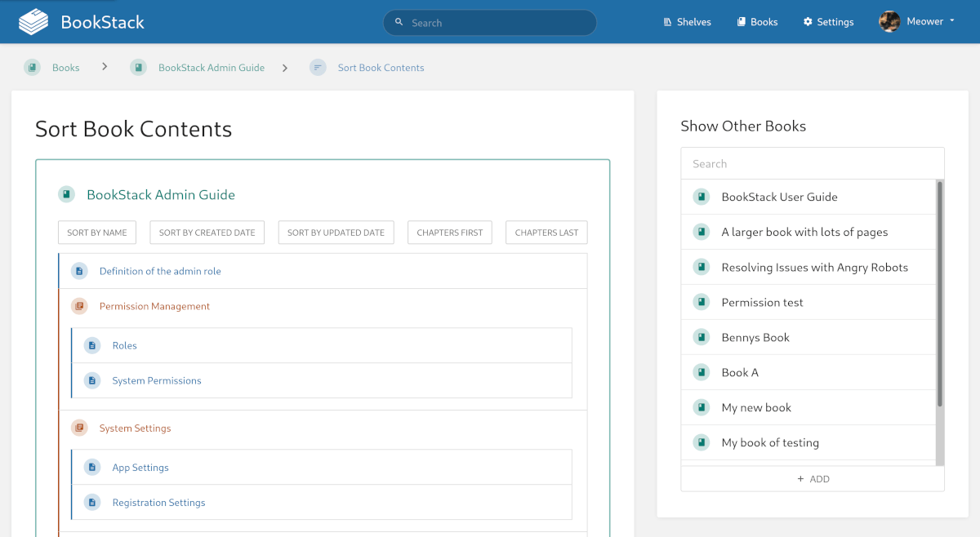Choose Resolving Issues with Angry Robots

[808, 267]
